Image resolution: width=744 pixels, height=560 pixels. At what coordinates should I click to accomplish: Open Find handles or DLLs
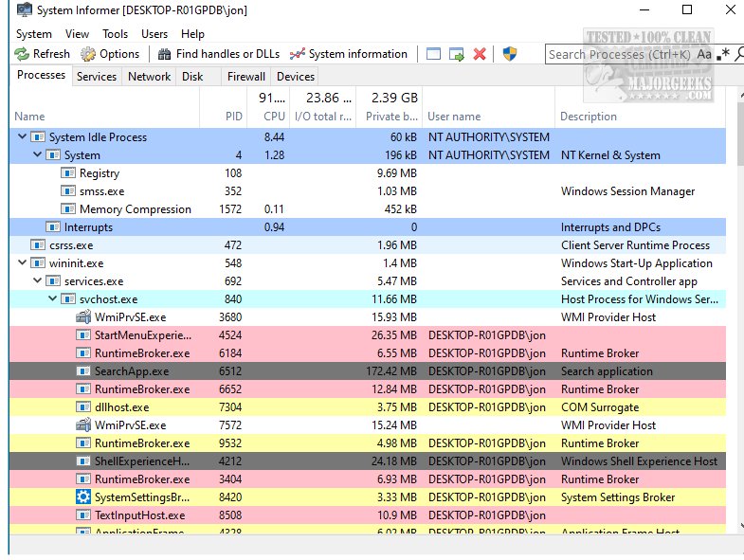[x=218, y=54]
